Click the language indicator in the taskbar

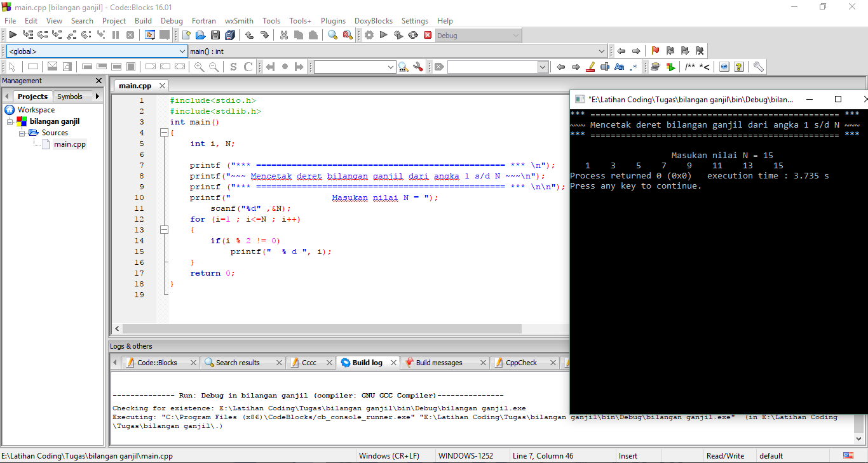(848, 455)
